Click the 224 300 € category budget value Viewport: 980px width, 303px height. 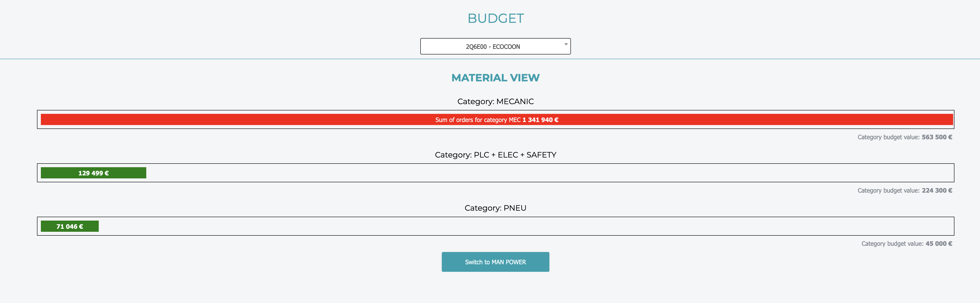click(937, 190)
